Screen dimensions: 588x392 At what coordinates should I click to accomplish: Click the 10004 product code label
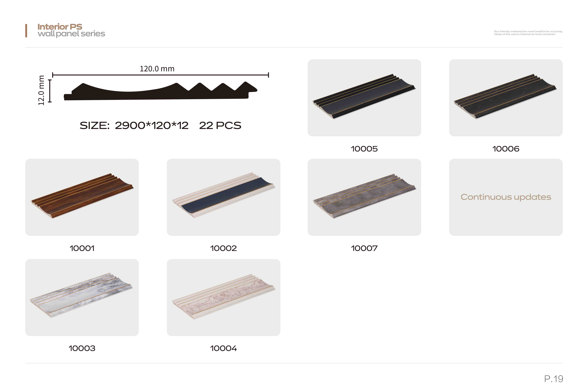click(223, 348)
